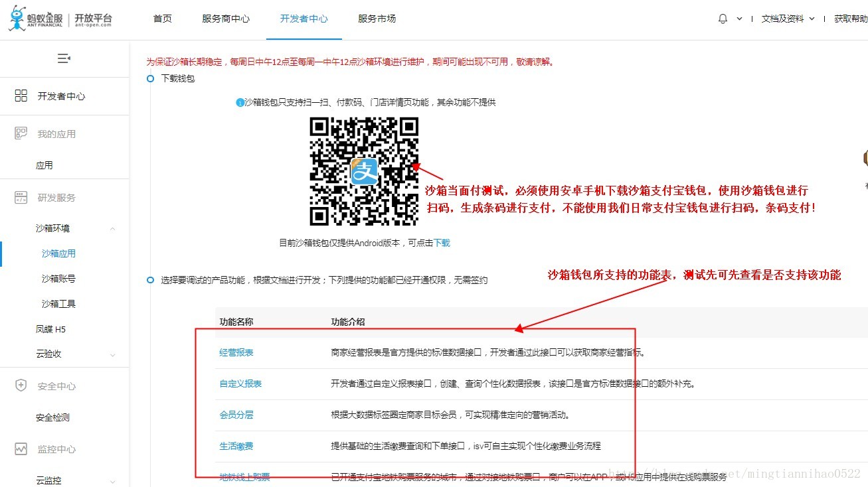Image resolution: width=868 pixels, height=487 pixels.
Task: Open 应用 under 我的应用
Action: click(x=44, y=165)
